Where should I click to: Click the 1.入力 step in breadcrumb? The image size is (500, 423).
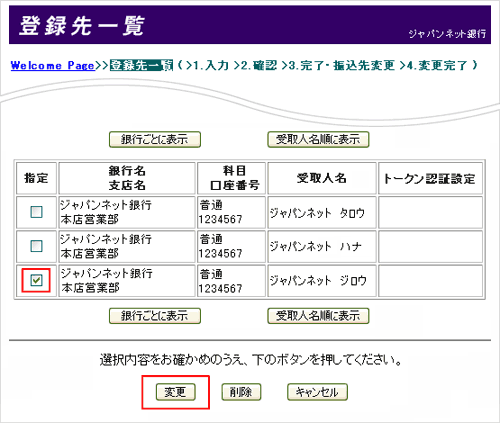coord(208,65)
